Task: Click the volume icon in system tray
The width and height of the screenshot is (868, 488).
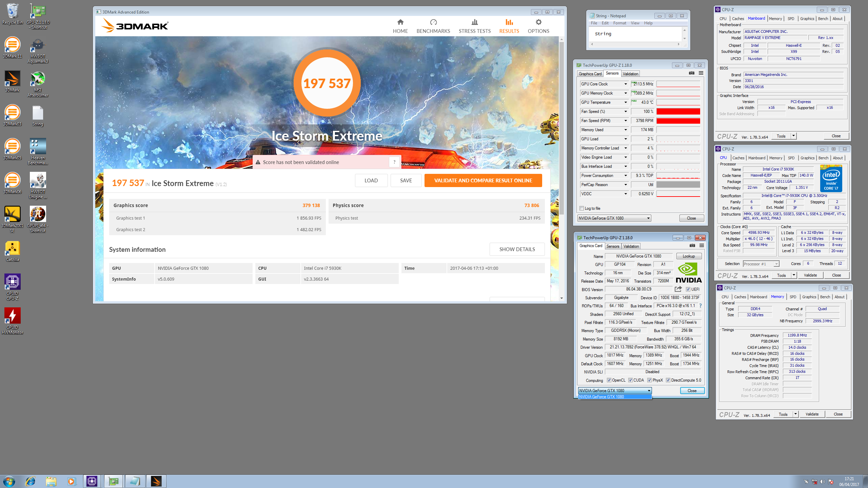Action: point(822,482)
